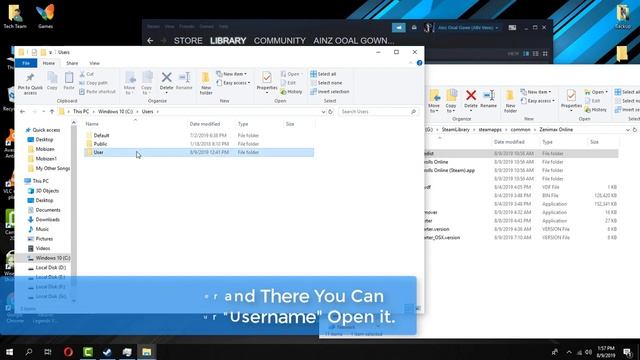Image resolution: width=640 pixels, height=360 pixels.
Task: Select the Public folder
Action: click(x=199, y=144)
